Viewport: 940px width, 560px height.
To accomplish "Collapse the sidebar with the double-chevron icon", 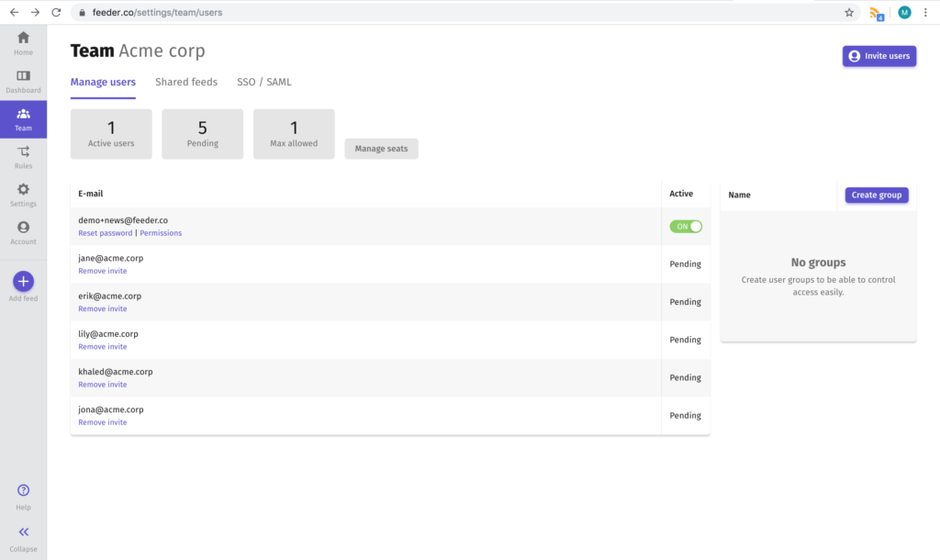I will pyautogui.click(x=23, y=532).
